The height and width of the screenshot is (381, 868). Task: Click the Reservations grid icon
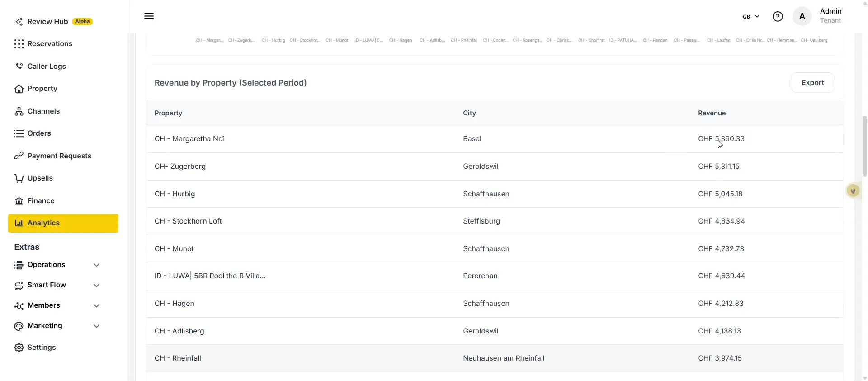point(19,44)
